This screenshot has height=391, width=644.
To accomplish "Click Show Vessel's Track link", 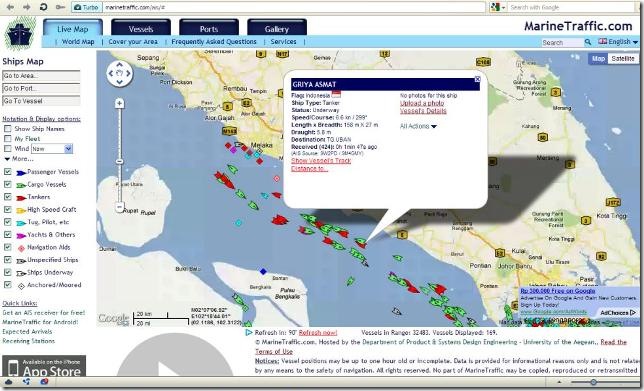I will [x=321, y=161].
